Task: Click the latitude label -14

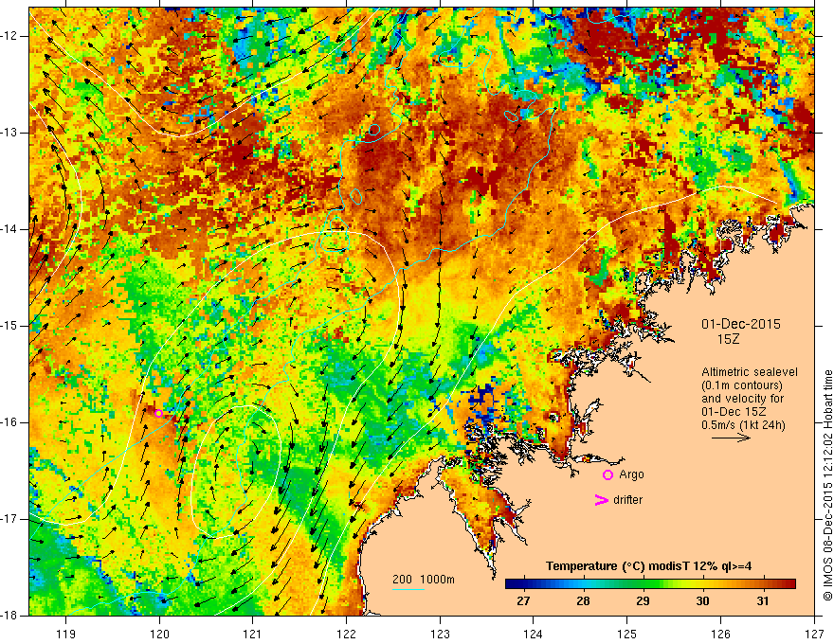Action: pyautogui.click(x=9, y=229)
